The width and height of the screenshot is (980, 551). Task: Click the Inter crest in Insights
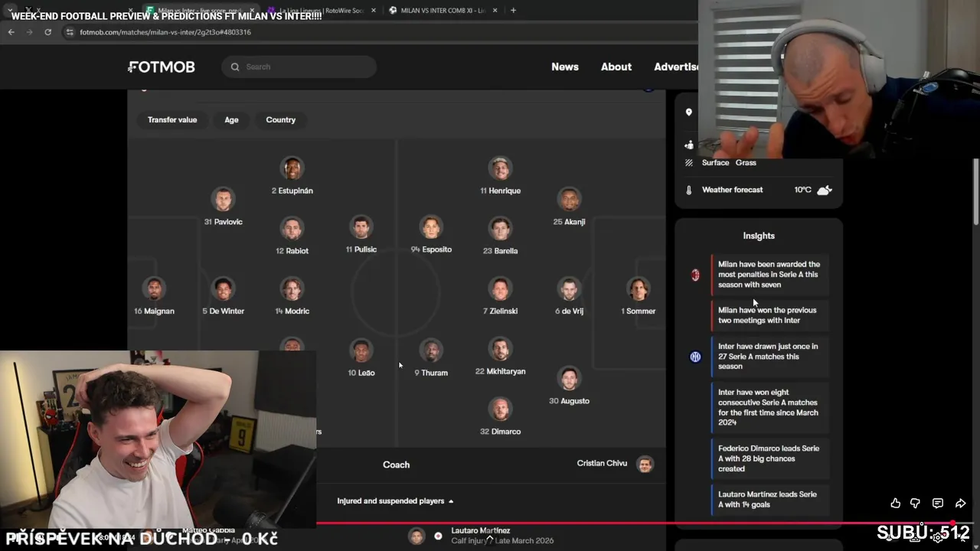(x=695, y=357)
